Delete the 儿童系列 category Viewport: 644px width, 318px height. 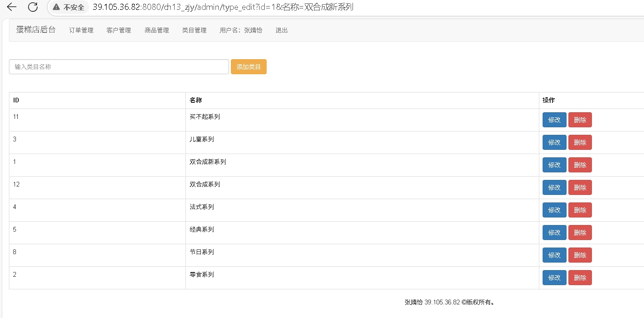[x=580, y=142]
